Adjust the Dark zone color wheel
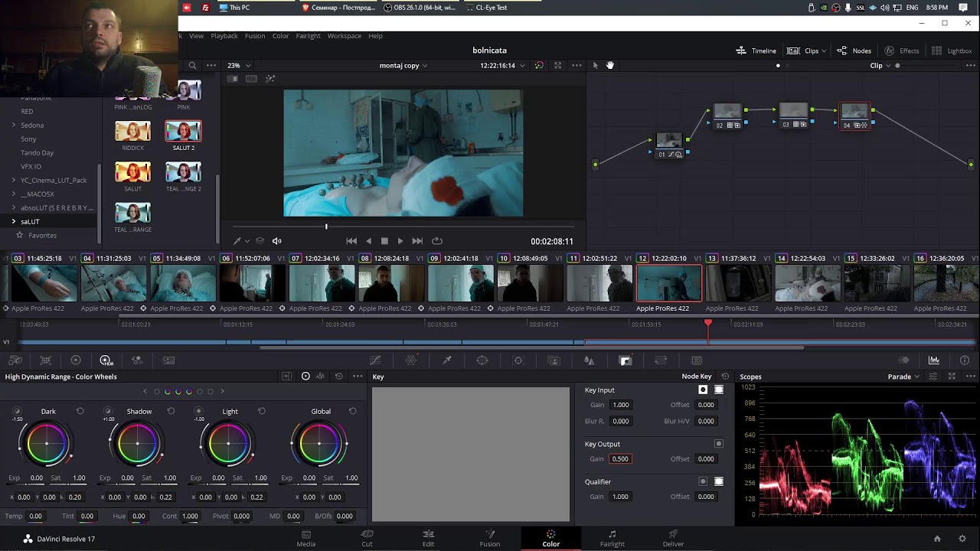This screenshot has width=980, height=551. coord(47,443)
